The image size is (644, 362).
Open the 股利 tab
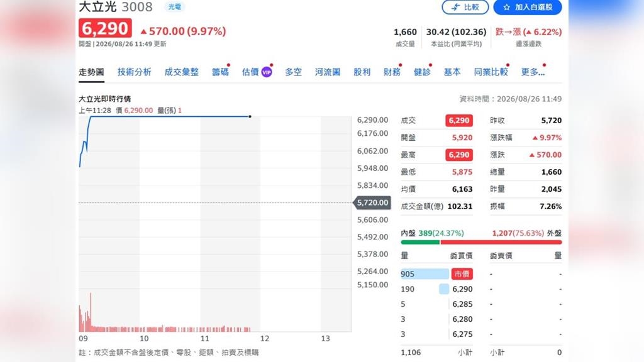(x=362, y=72)
